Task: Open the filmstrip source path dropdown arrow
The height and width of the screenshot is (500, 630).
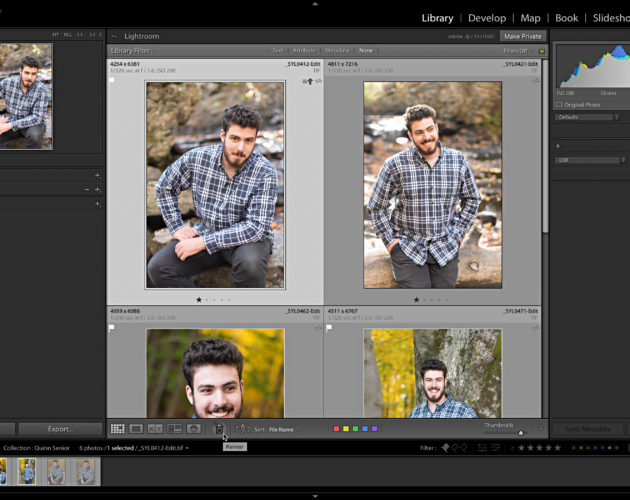Action: click(x=187, y=448)
